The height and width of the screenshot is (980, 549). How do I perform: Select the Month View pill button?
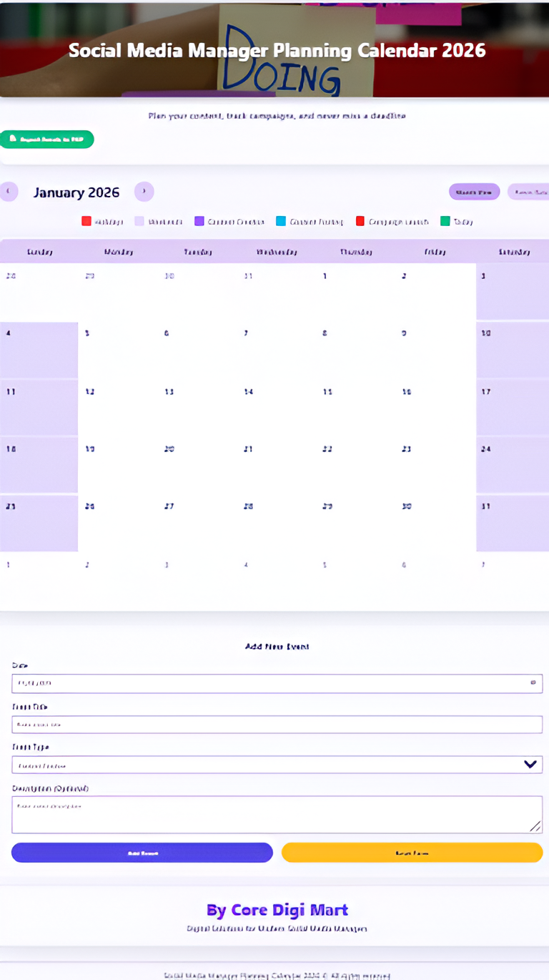(475, 192)
